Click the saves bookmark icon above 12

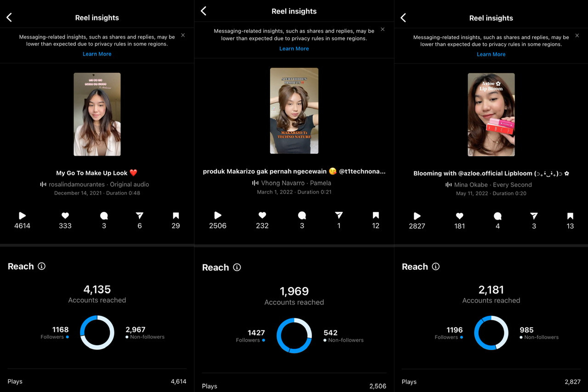pyautogui.click(x=376, y=215)
